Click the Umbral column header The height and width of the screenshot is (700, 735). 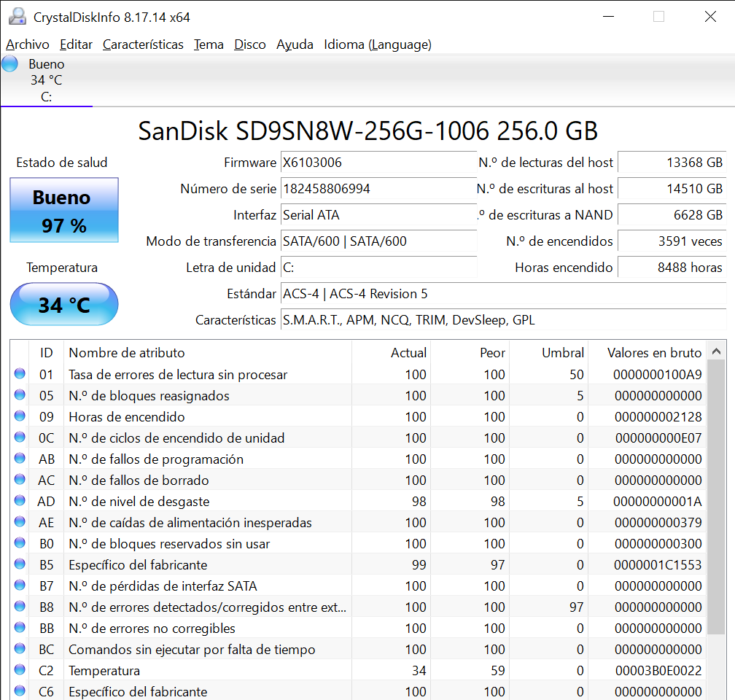548,353
